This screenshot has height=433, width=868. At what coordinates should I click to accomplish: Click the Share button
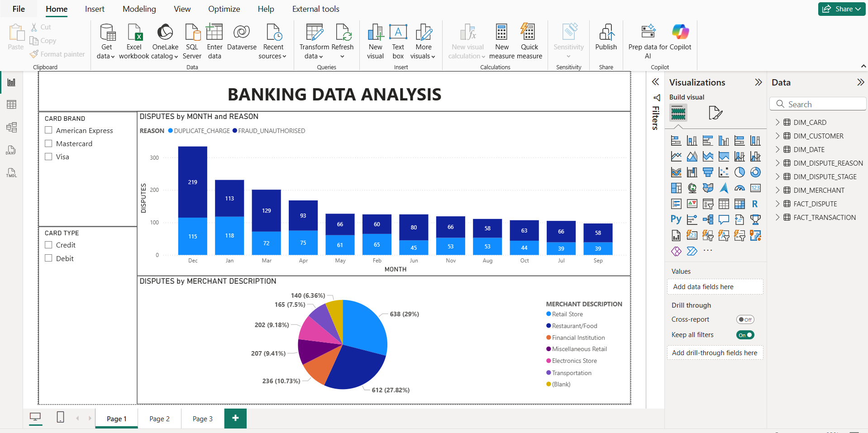[x=841, y=9]
